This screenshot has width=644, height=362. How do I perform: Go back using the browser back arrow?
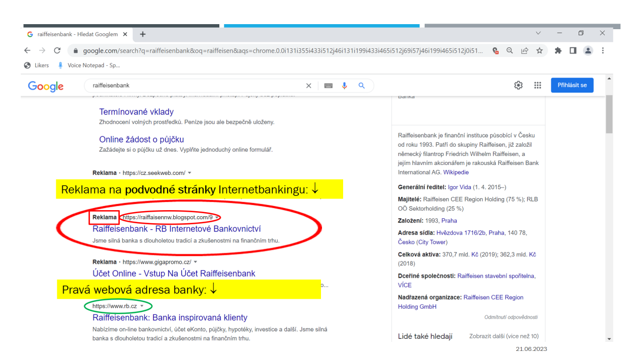click(x=27, y=51)
